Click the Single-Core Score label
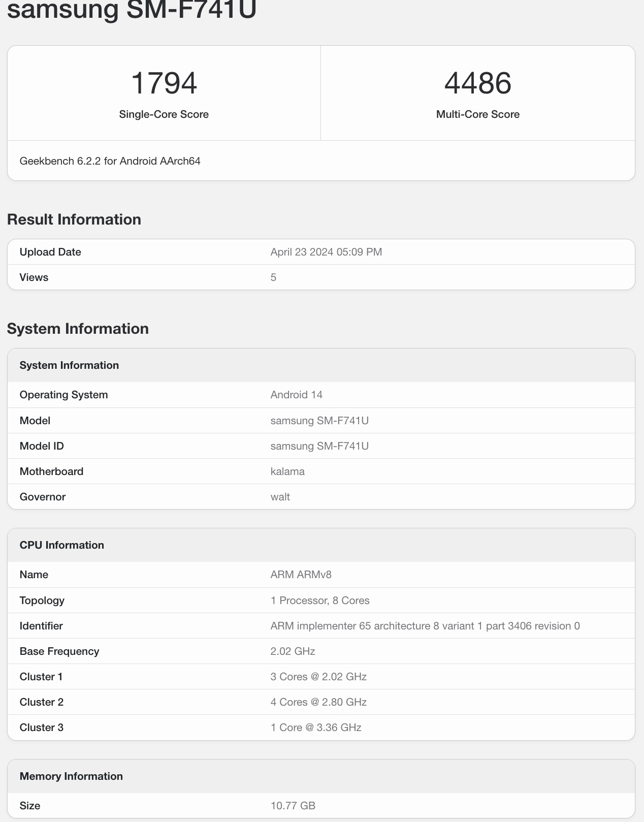 tap(164, 114)
